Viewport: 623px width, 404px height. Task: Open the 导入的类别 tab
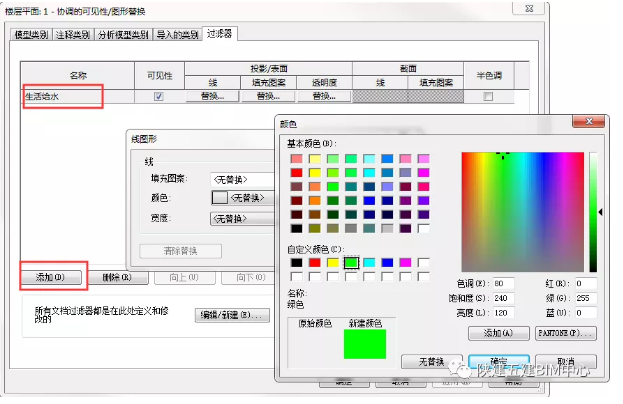click(x=177, y=35)
